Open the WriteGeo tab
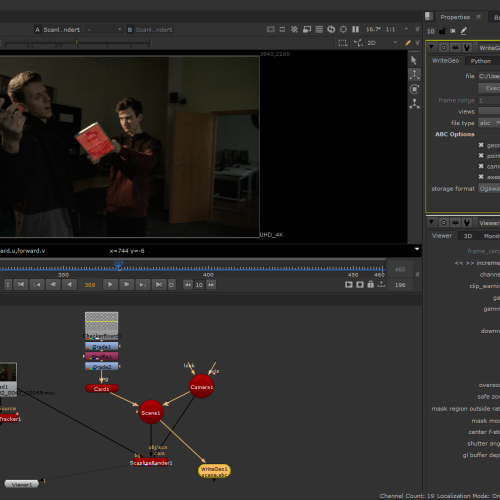500x500 pixels. click(445, 61)
